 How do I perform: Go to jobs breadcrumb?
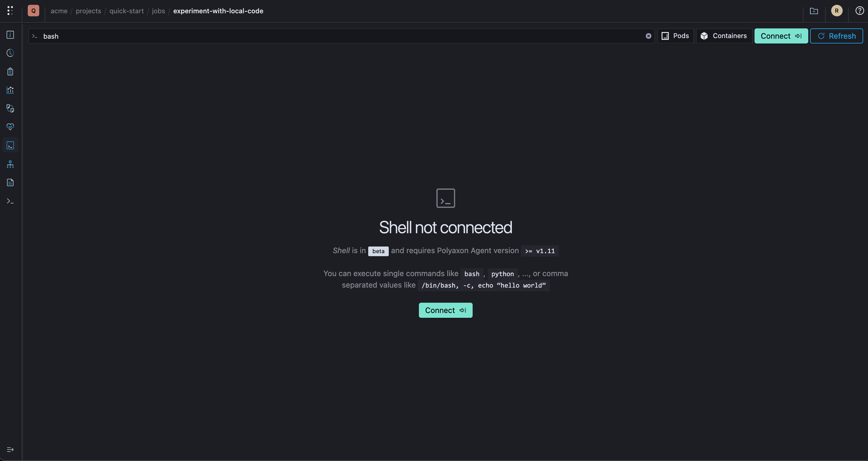click(158, 11)
